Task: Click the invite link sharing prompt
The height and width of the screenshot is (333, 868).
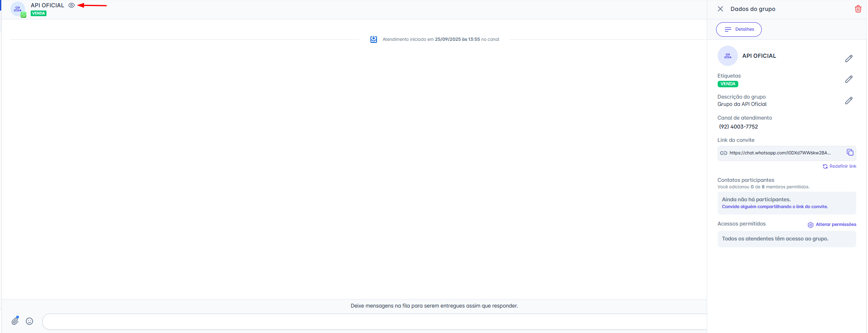Action: [x=775, y=207]
